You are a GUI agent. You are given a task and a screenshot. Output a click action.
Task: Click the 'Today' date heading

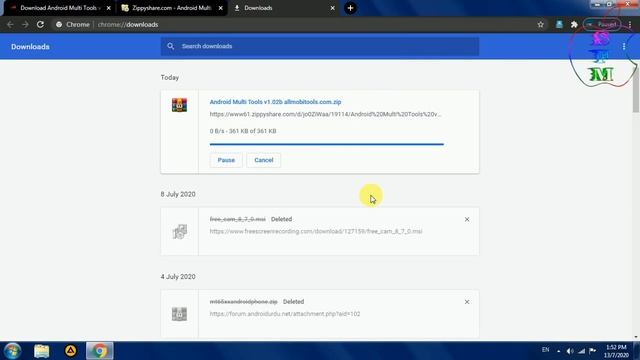[x=170, y=78]
